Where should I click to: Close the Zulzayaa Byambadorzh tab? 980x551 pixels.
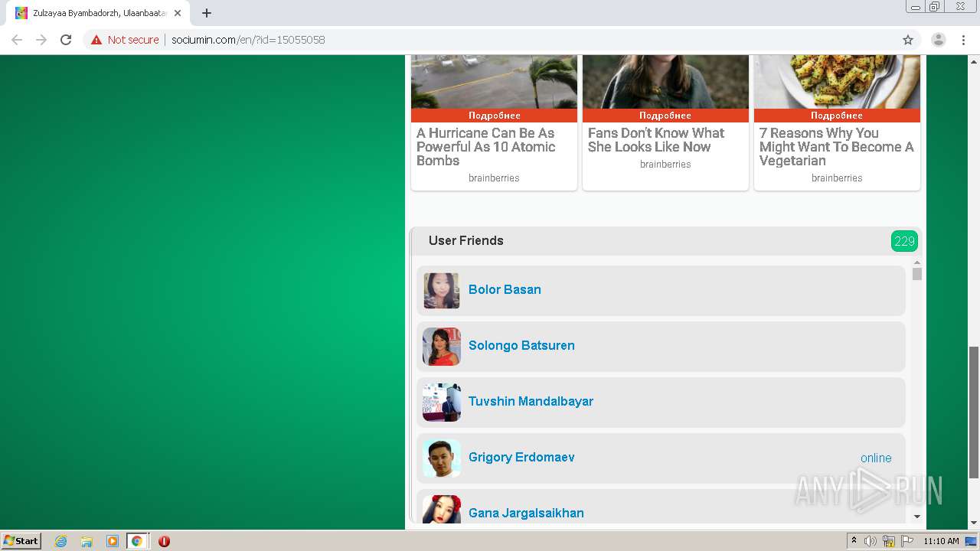click(x=178, y=13)
